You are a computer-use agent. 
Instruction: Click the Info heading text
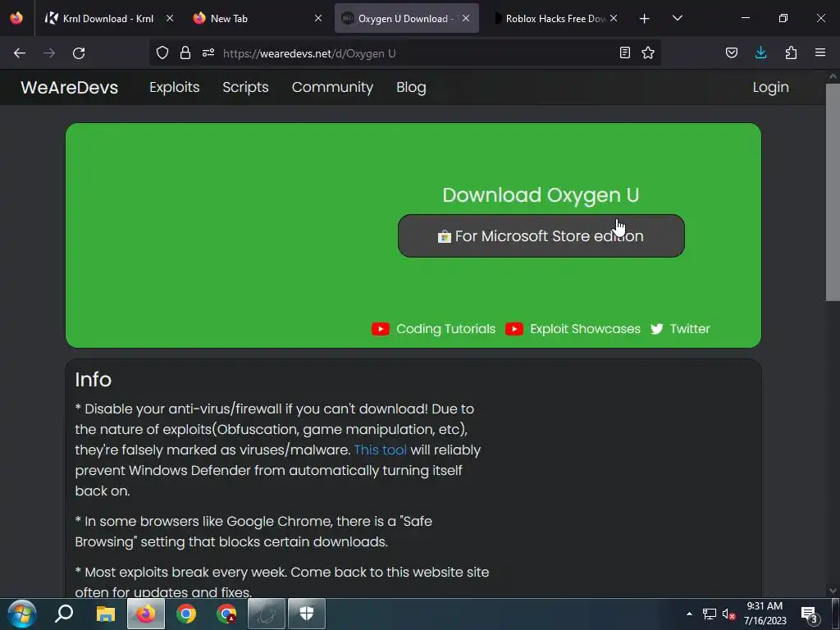[x=94, y=379]
